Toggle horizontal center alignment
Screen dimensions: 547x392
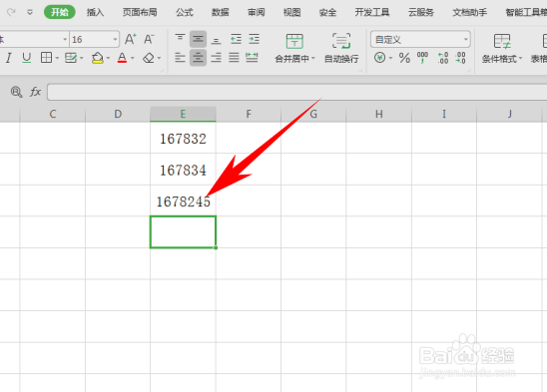(199, 57)
